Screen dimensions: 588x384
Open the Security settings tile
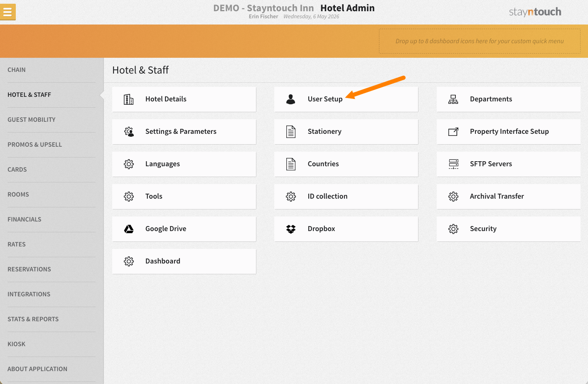point(508,229)
